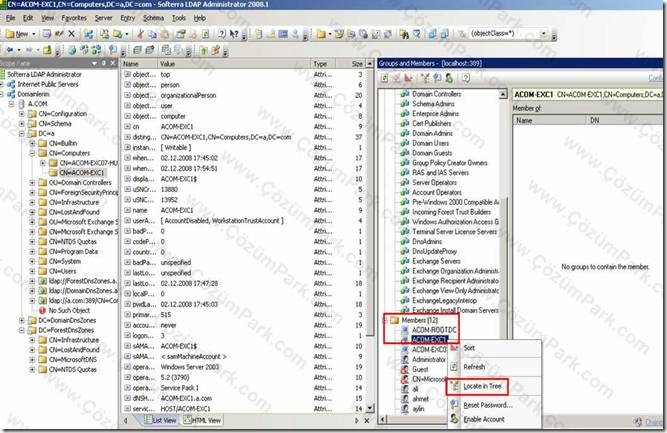The height and width of the screenshot is (433, 667).
Task: Click the Internet Public Servers node icon
Action: coord(11,85)
